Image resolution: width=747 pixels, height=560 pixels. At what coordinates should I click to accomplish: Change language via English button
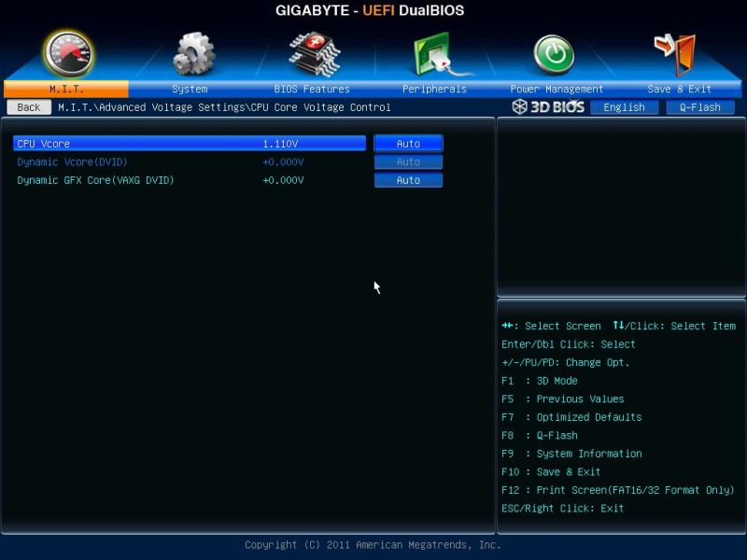point(624,107)
